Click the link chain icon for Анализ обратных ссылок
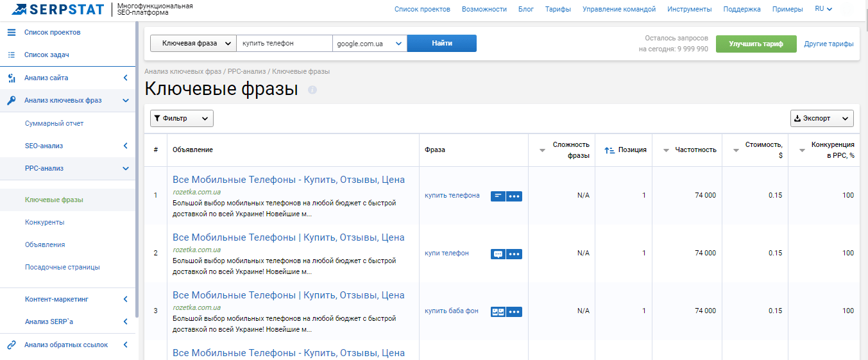 click(x=12, y=345)
